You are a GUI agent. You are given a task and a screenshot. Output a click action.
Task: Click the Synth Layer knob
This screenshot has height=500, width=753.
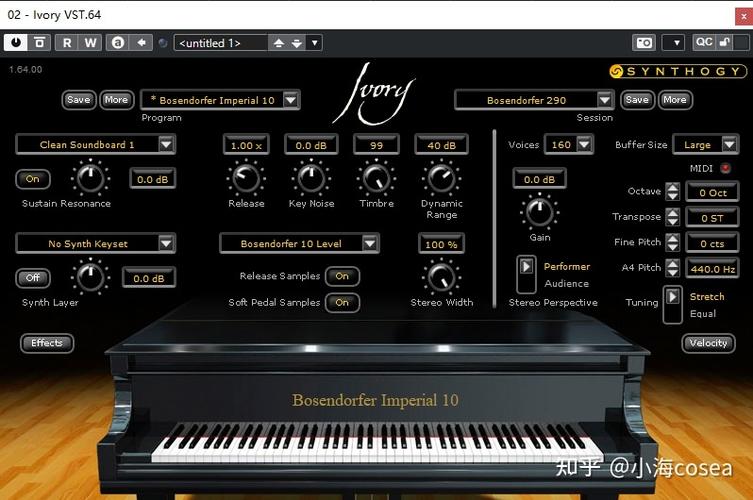[x=90, y=277]
